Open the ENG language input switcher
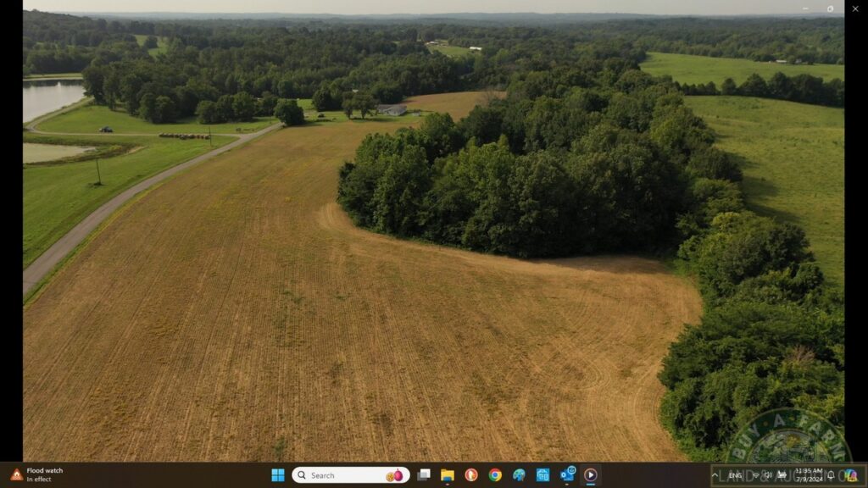This screenshot has width=868, height=488. [735, 475]
